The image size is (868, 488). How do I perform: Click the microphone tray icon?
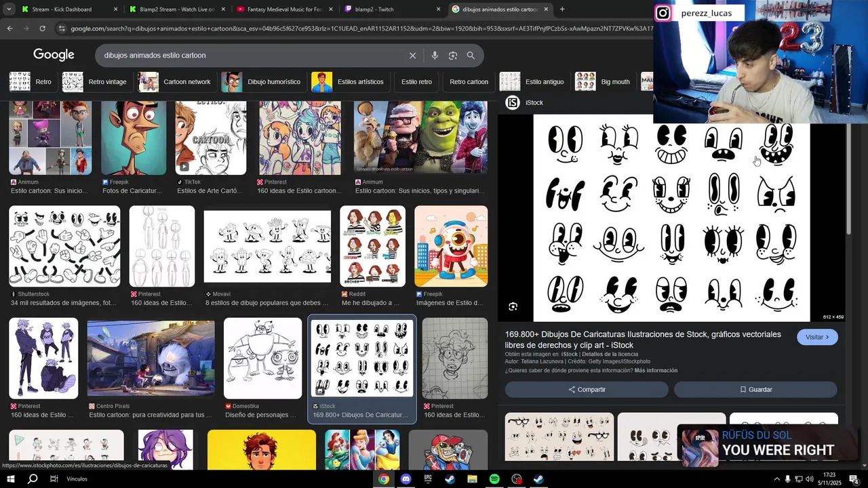787,479
